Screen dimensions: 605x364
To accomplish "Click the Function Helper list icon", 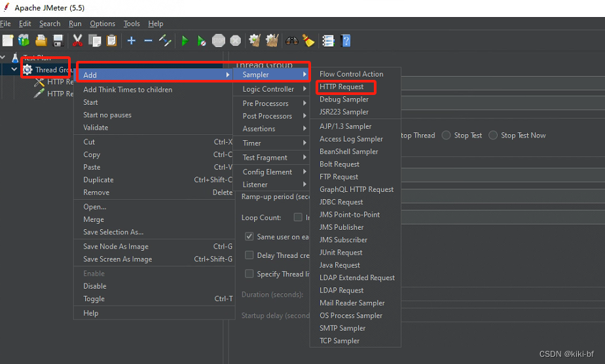I will pyautogui.click(x=328, y=41).
